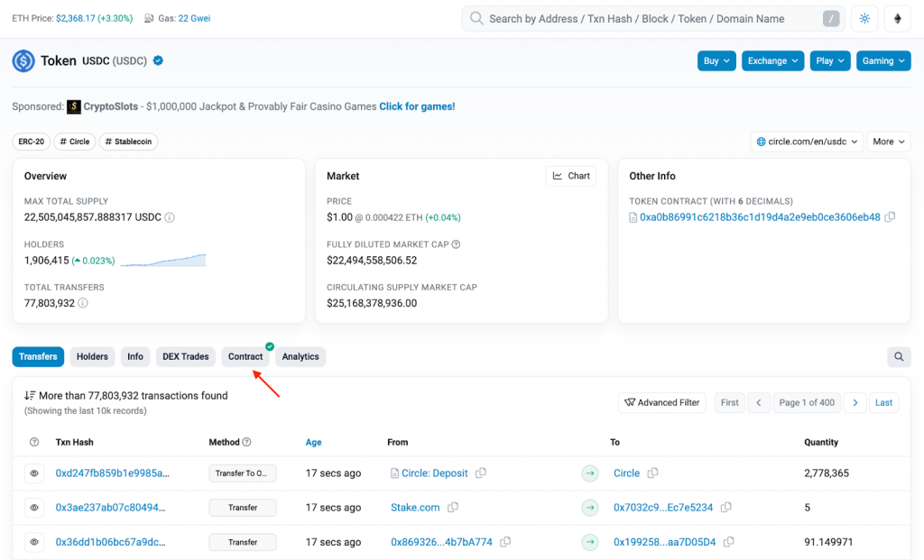The height and width of the screenshot is (560, 924).
Task: Click the ETH price $2,368.17 link
Action: [78, 19]
